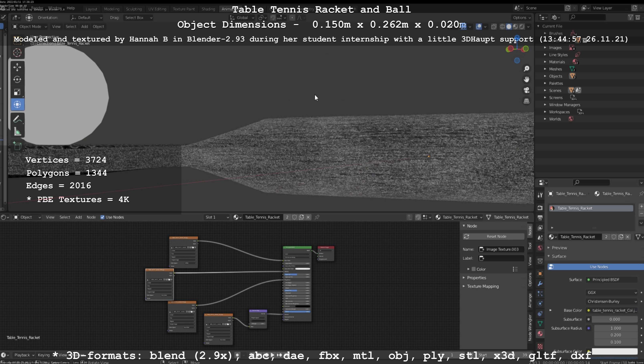Pick the Measure ruler tool

click(17, 132)
